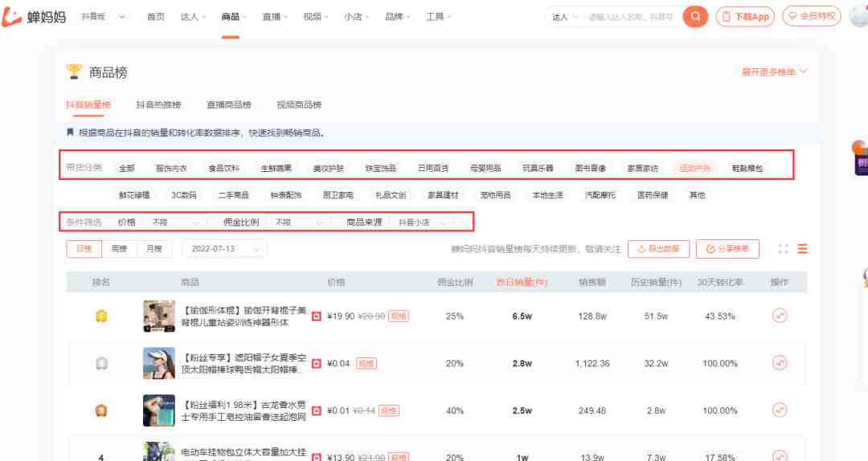Screen dimensions: 868x461
Task: Click the 下载App button
Action: pyautogui.click(x=745, y=17)
